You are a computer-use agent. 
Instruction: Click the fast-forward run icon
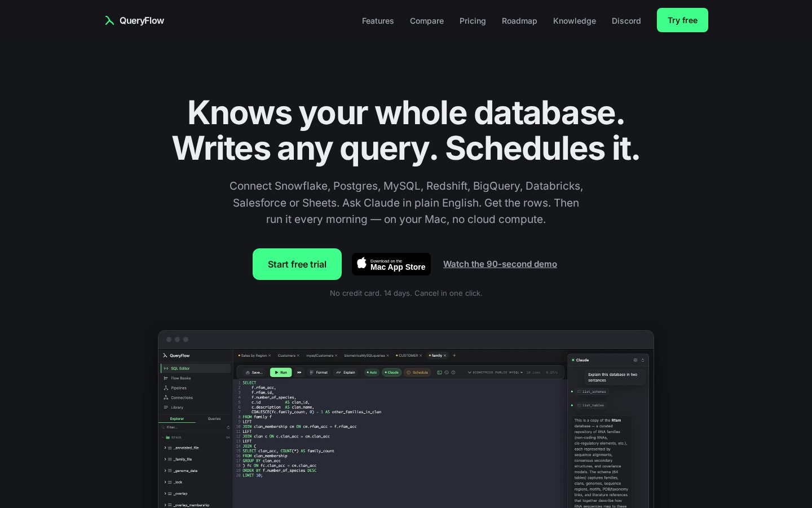pos(299,373)
